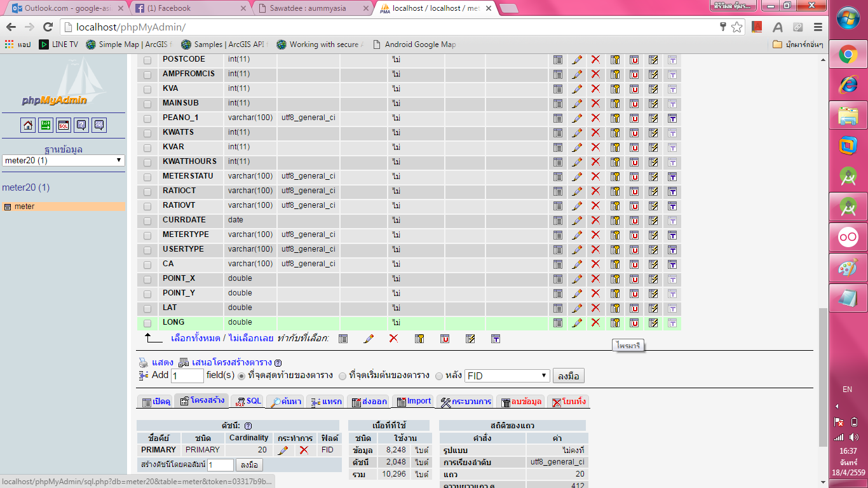The image size is (868, 488).
Task: Click the with-selected red X drop icon
Action: click(393, 339)
